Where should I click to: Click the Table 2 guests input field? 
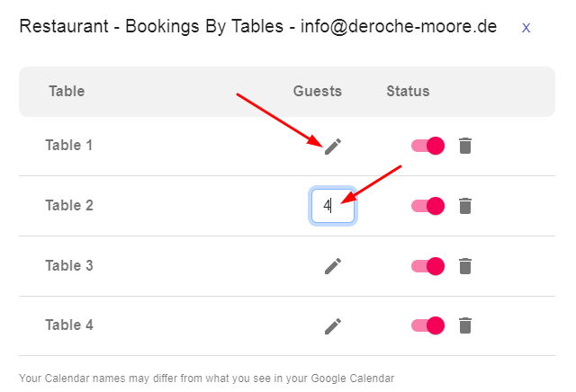(x=332, y=206)
